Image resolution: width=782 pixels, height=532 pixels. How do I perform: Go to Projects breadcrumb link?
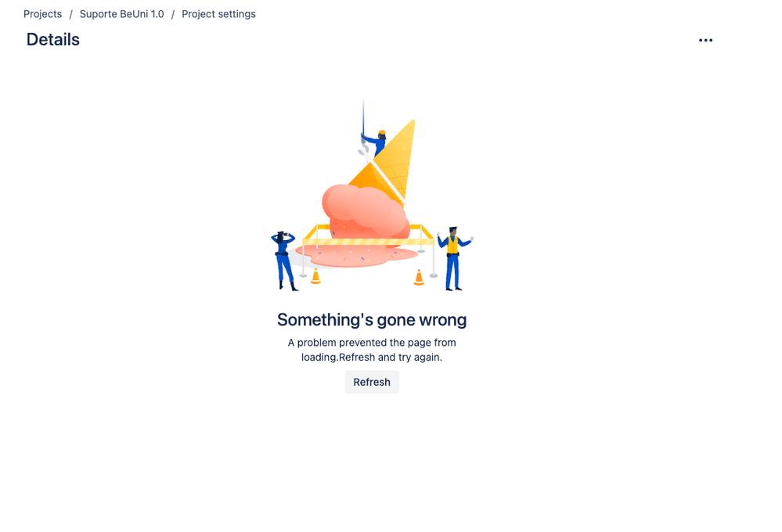coord(43,14)
